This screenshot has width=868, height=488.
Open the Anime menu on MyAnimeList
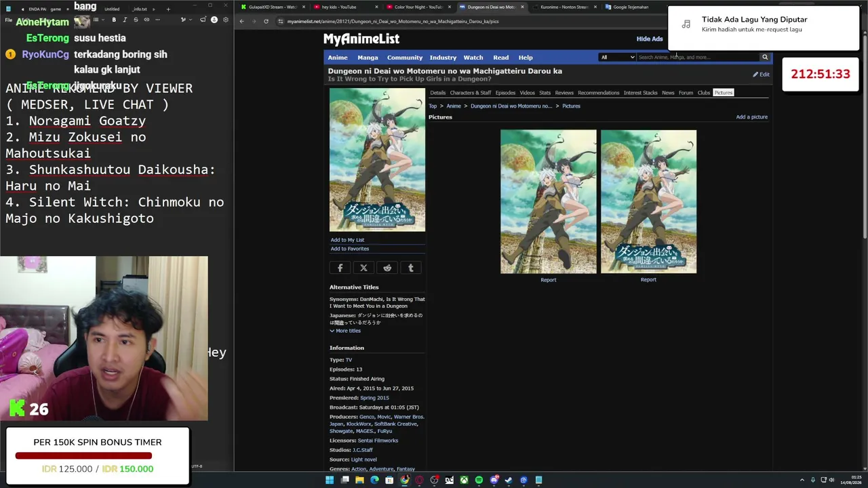pos(338,58)
